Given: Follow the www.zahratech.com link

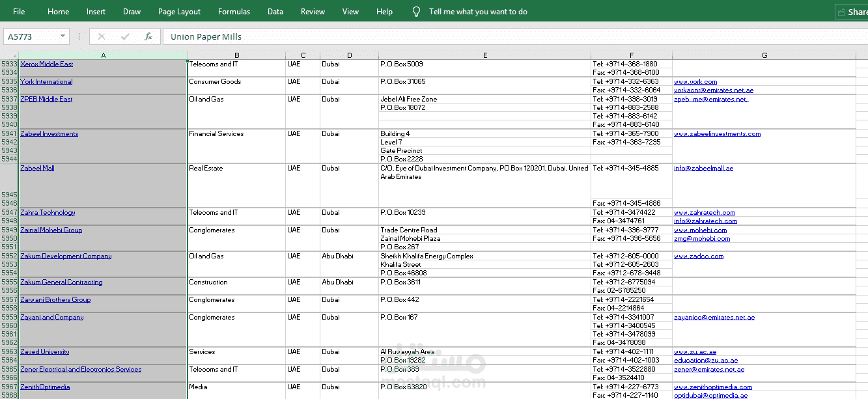Looking at the screenshot, I should click(705, 212).
